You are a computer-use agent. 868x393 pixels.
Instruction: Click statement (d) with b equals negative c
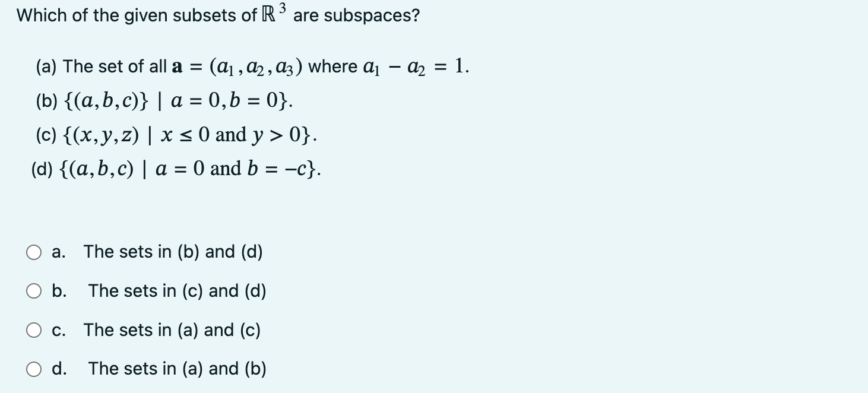click(175, 170)
